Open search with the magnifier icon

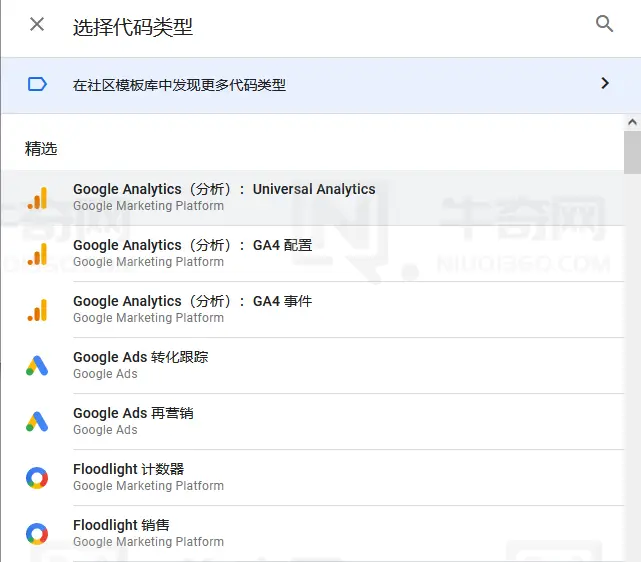tap(604, 24)
